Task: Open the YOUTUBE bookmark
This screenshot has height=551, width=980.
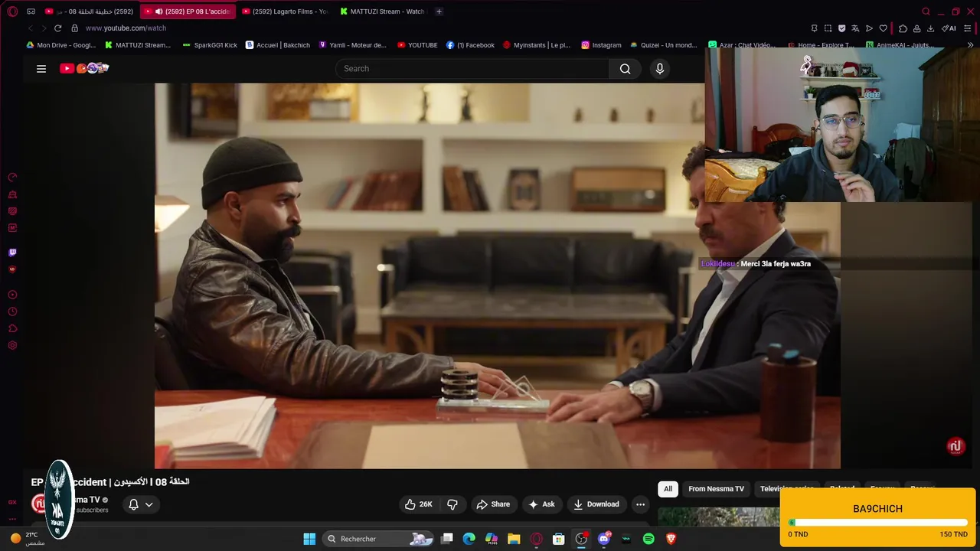Action: [x=417, y=45]
